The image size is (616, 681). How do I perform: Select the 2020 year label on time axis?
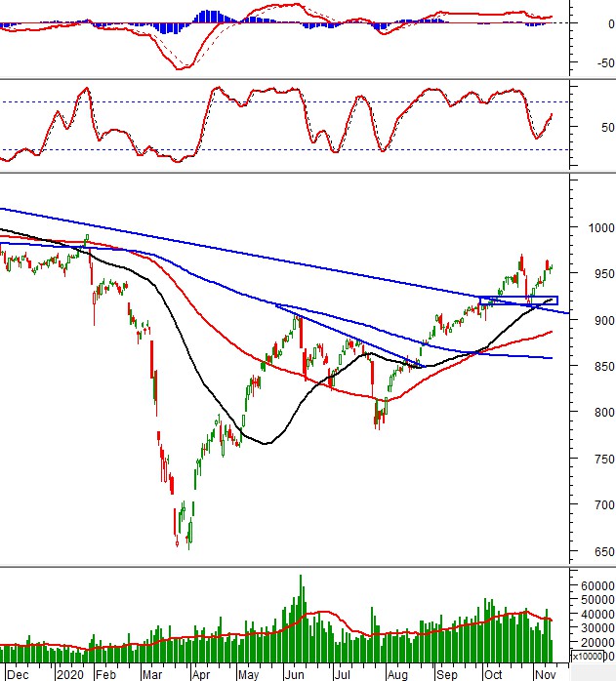coord(68,674)
